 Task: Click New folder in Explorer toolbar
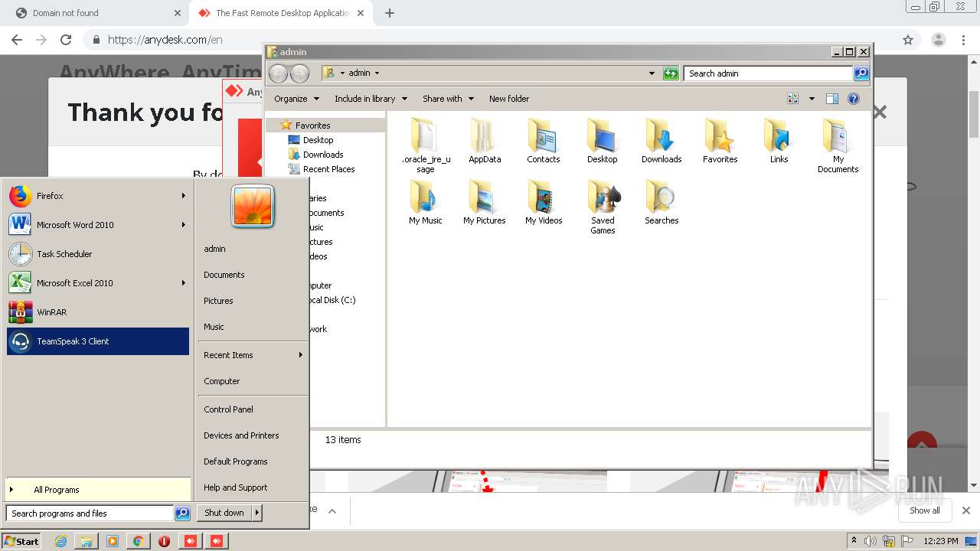coord(509,99)
